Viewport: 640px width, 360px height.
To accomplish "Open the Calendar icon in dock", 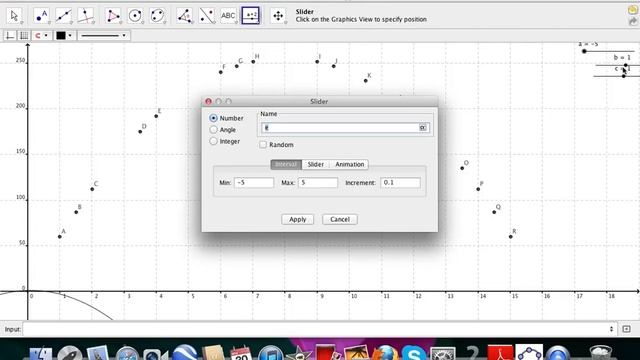I will (x=241, y=353).
